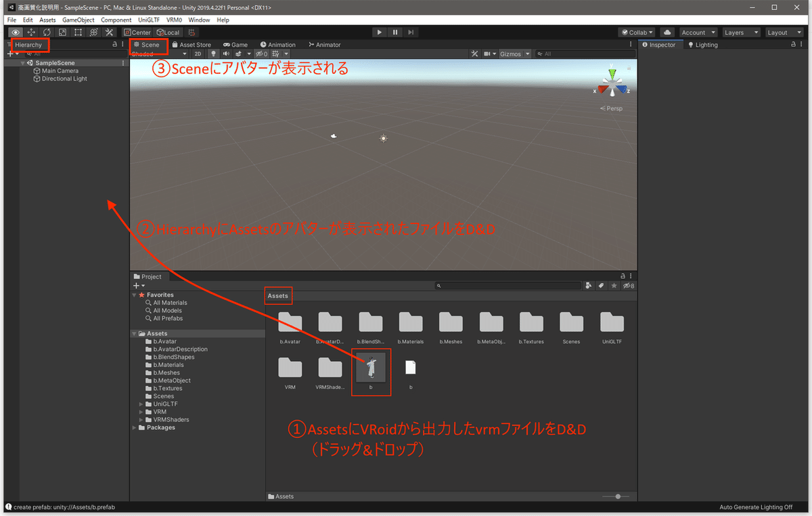Open the VRM0 menu
Screen dimensions: 812x516
point(174,20)
